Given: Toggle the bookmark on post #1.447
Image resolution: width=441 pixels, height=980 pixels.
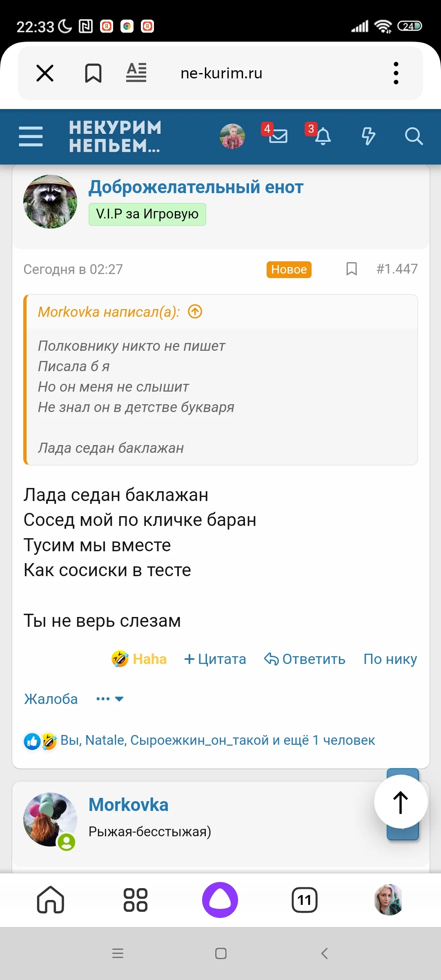Looking at the screenshot, I should point(352,269).
